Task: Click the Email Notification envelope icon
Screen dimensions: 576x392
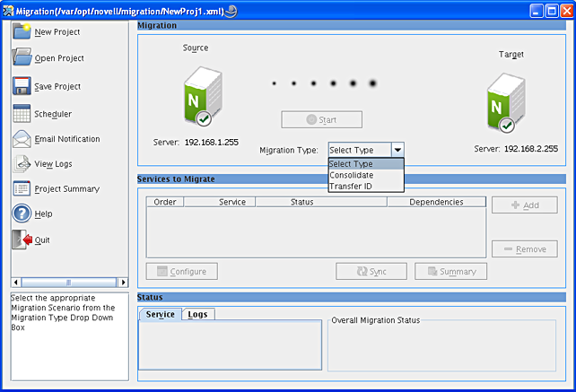Action: [x=22, y=139]
